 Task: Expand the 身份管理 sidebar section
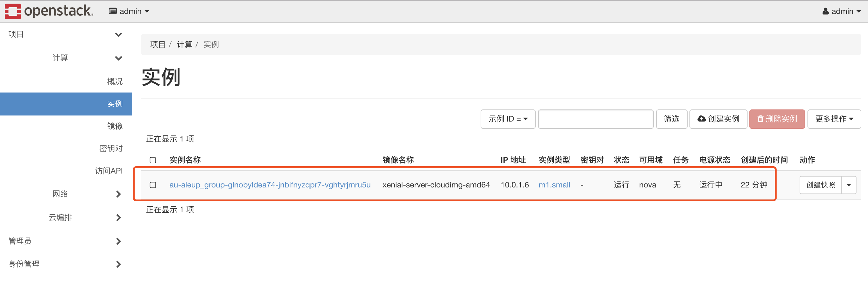click(x=118, y=264)
